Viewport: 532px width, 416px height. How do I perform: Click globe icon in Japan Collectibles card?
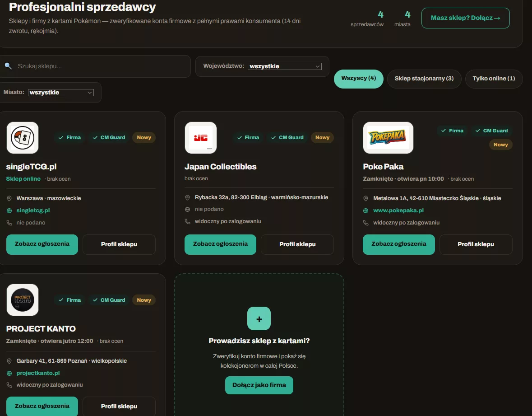(187, 209)
